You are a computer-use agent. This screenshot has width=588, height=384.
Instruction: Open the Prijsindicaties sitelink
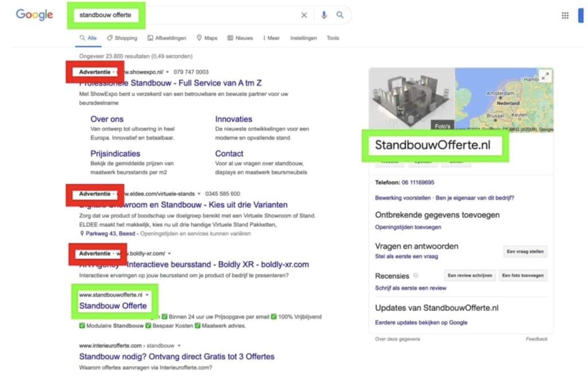115,153
